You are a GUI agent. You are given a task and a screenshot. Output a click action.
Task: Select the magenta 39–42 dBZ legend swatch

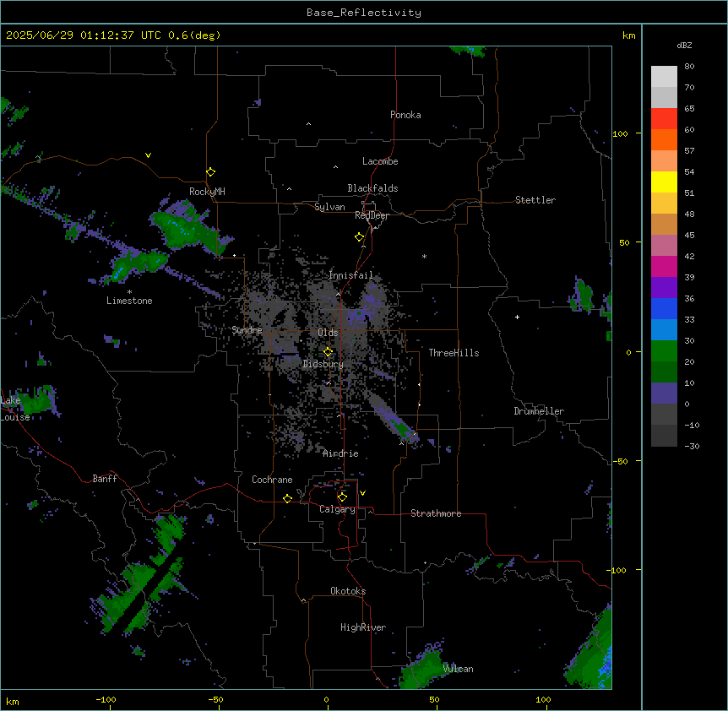click(x=664, y=267)
